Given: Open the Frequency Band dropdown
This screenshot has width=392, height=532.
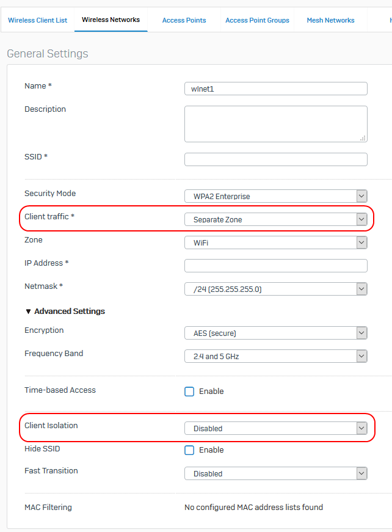Looking at the screenshot, I should point(276,356).
